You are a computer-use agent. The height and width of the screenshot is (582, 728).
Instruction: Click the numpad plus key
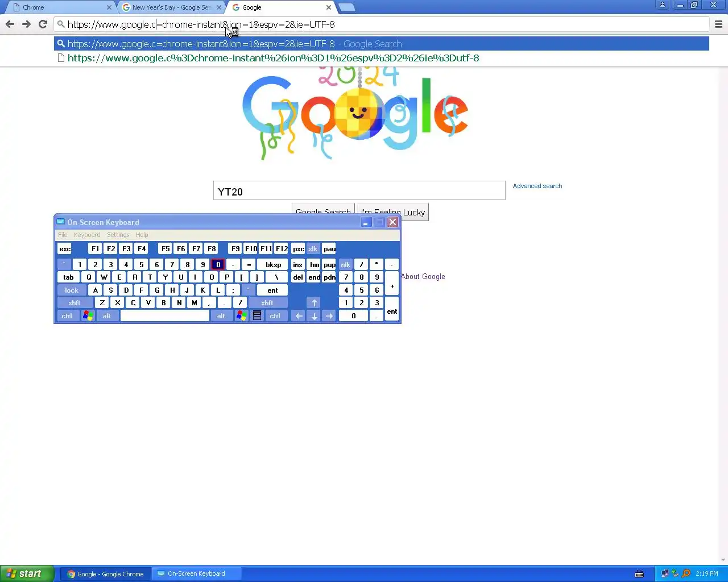pyautogui.click(x=392, y=284)
